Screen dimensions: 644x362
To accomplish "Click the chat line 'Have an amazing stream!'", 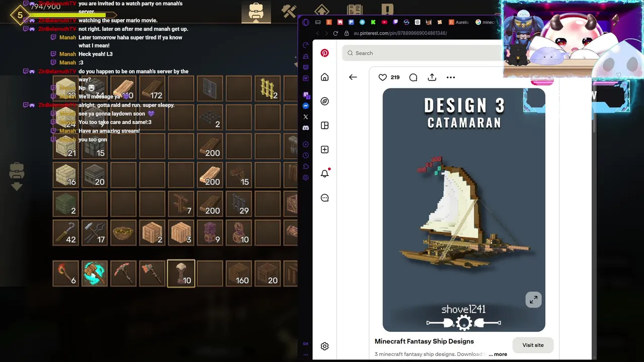I will (109, 131).
